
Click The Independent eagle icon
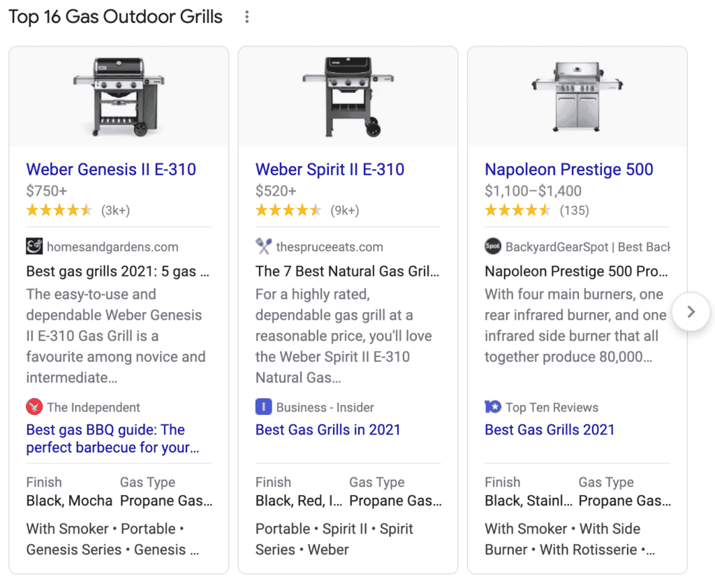[34, 407]
